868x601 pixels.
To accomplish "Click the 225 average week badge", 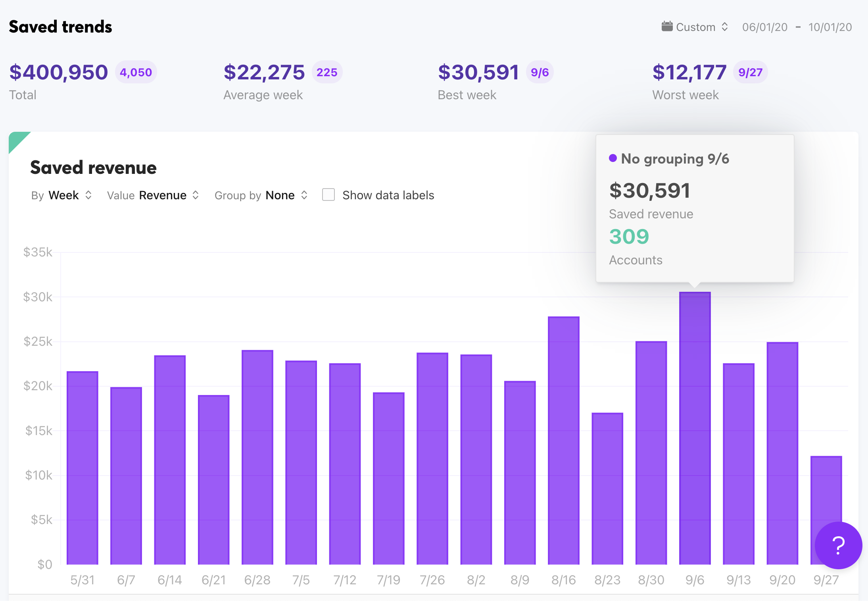I will point(327,72).
